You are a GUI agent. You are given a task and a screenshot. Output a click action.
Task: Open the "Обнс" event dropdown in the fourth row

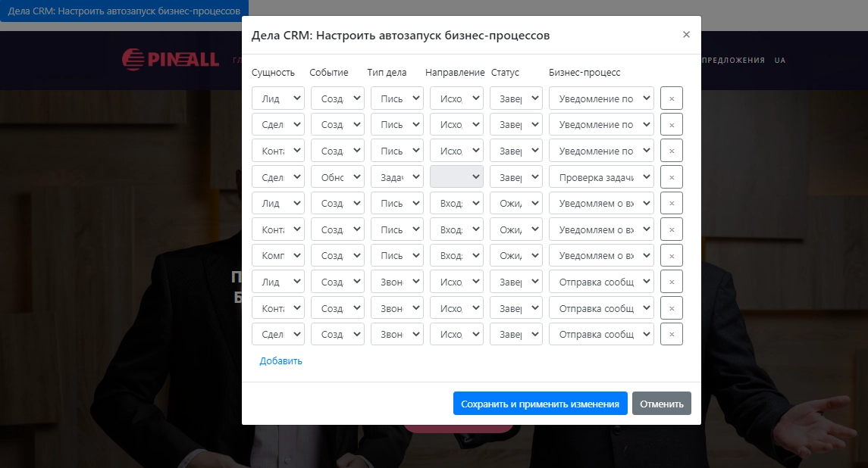337,176
